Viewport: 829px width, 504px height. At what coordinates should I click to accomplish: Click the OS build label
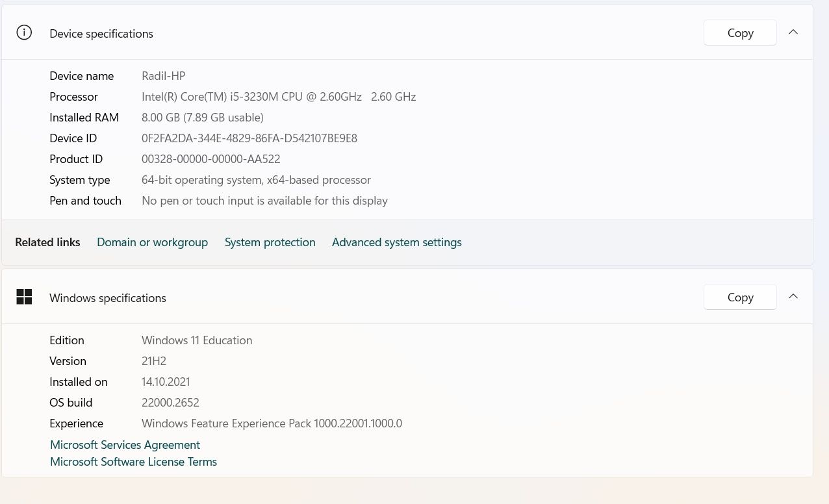click(x=71, y=403)
